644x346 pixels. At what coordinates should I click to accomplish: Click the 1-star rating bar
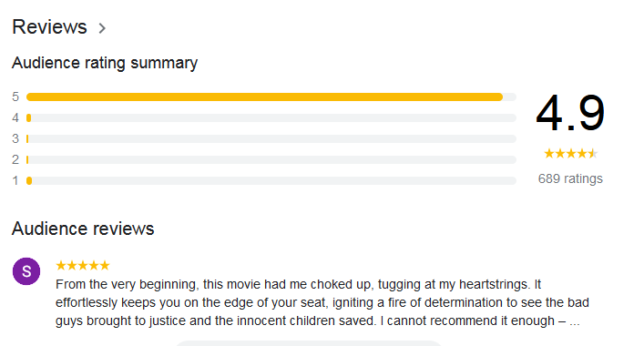(x=271, y=180)
